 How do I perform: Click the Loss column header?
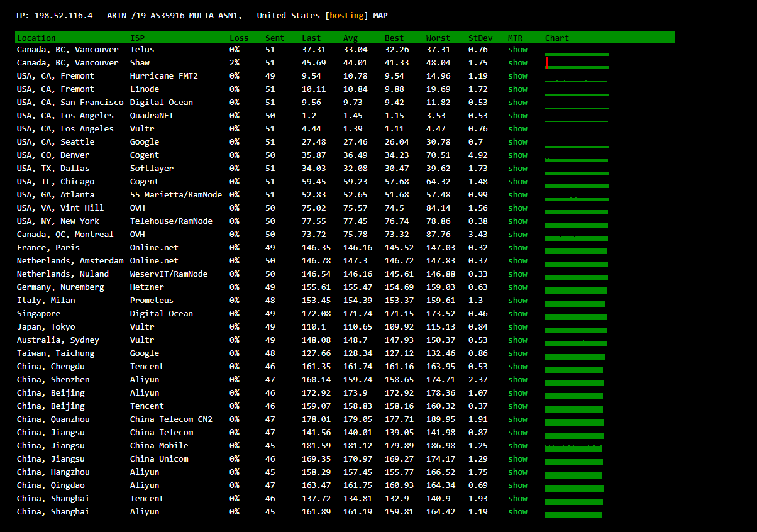coord(239,38)
